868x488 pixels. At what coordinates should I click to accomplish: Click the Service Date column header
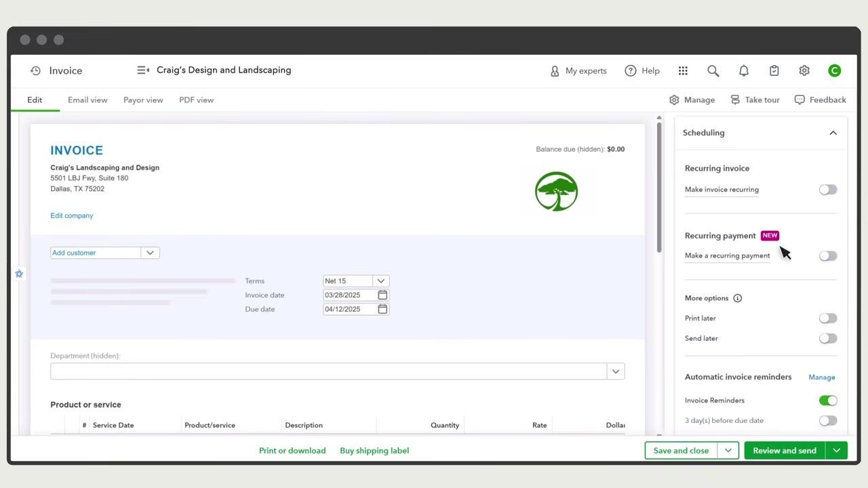click(x=113, y=426)
